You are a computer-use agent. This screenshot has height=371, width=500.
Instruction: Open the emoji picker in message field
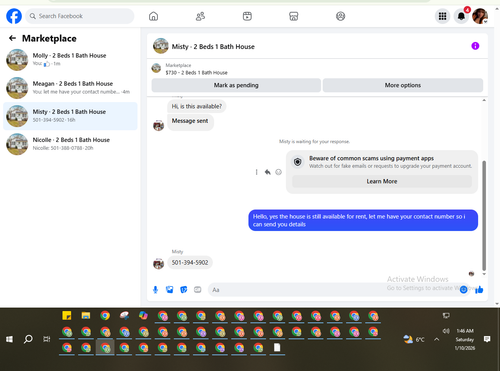pos(463,290)
